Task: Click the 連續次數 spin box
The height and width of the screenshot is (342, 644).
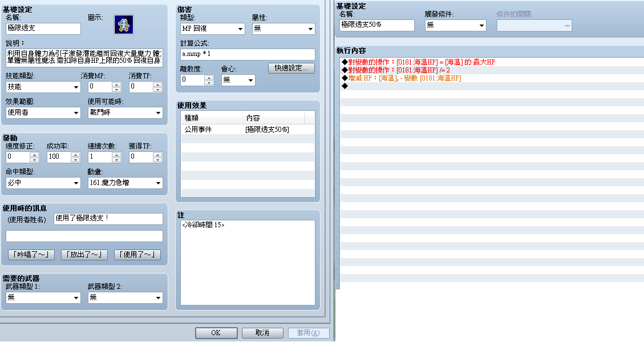Action: click(105, 157)
